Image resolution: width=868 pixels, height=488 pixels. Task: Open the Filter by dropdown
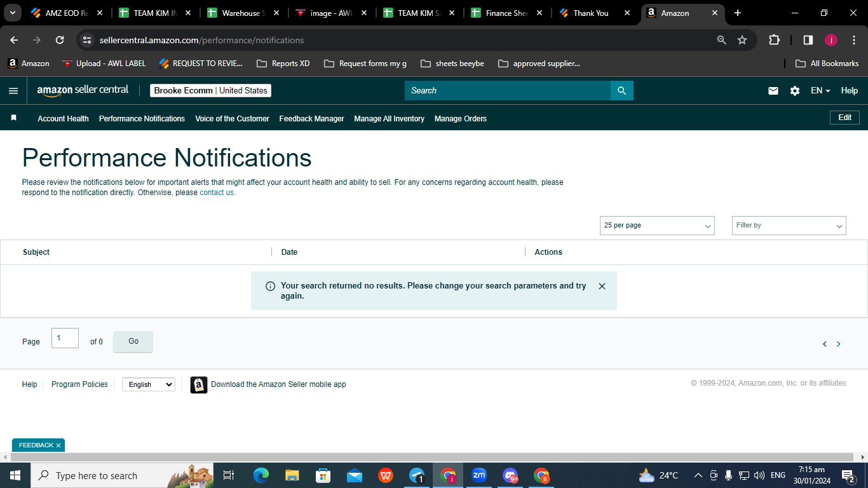click(789, 226)
